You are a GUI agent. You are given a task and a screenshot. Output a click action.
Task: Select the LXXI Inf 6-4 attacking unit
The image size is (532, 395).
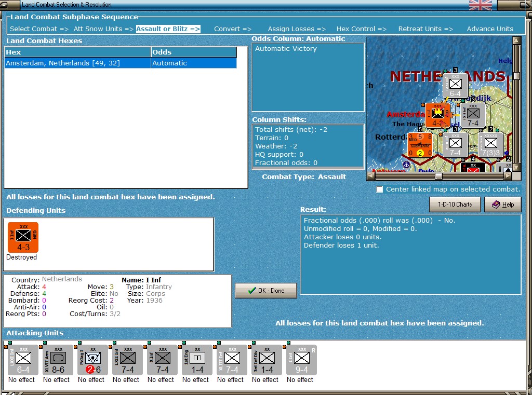(x=23, y=360)
